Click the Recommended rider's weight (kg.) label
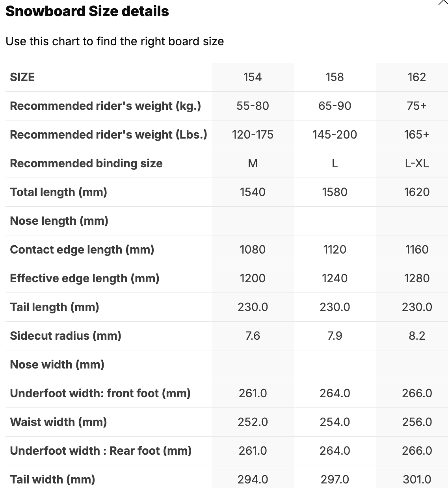The image size is (448, 500). (x=105, y=106)
